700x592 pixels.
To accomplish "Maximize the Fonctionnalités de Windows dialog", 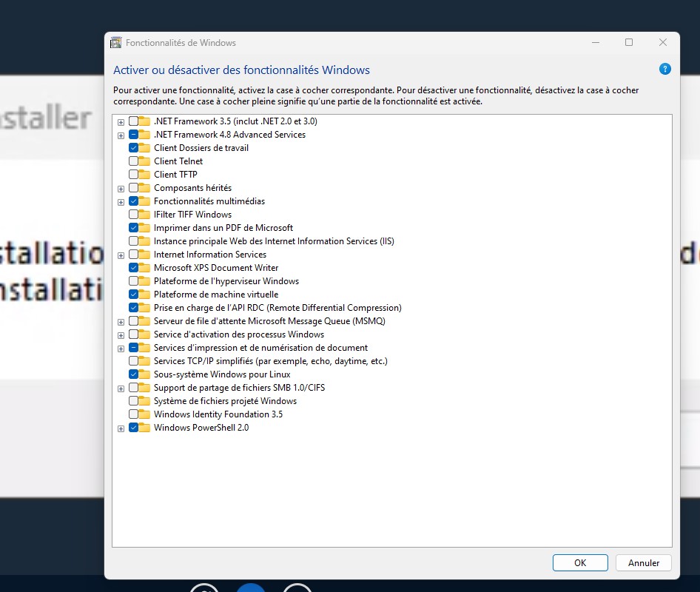I will 628,42.
